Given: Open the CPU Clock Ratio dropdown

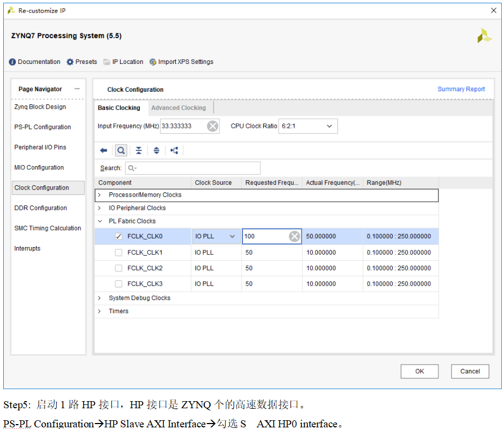Looking at the screenshot, I should point(307,126).
